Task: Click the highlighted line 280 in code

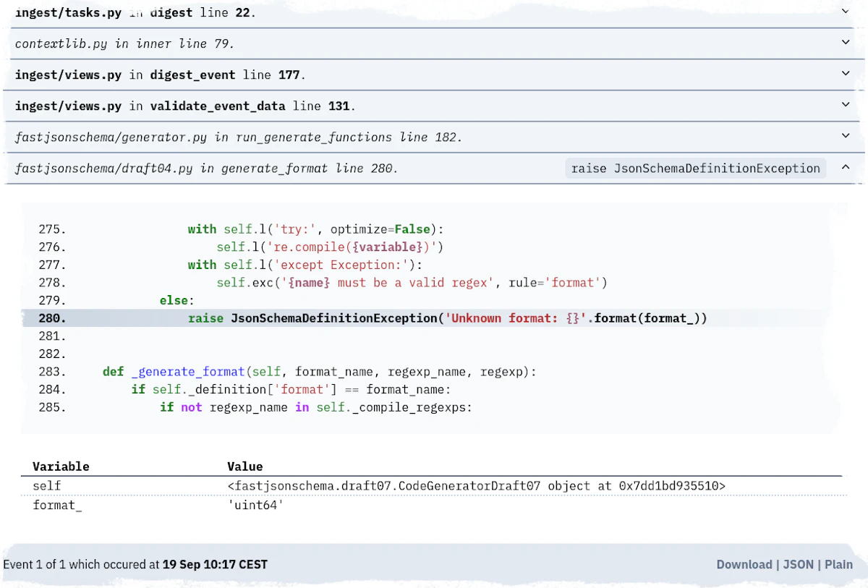Action: [x=446, y=318]
